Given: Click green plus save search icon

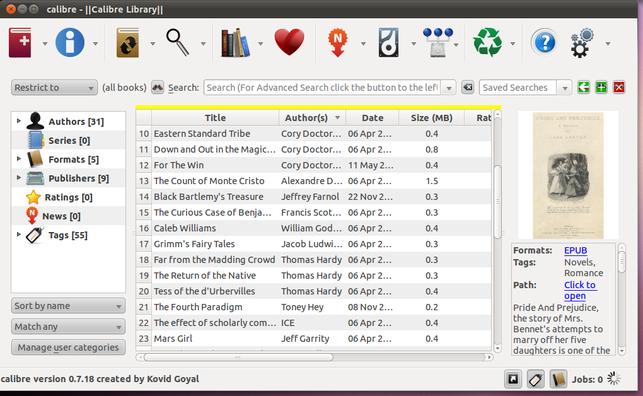Looking at the screenshot, I should point(601,87).
